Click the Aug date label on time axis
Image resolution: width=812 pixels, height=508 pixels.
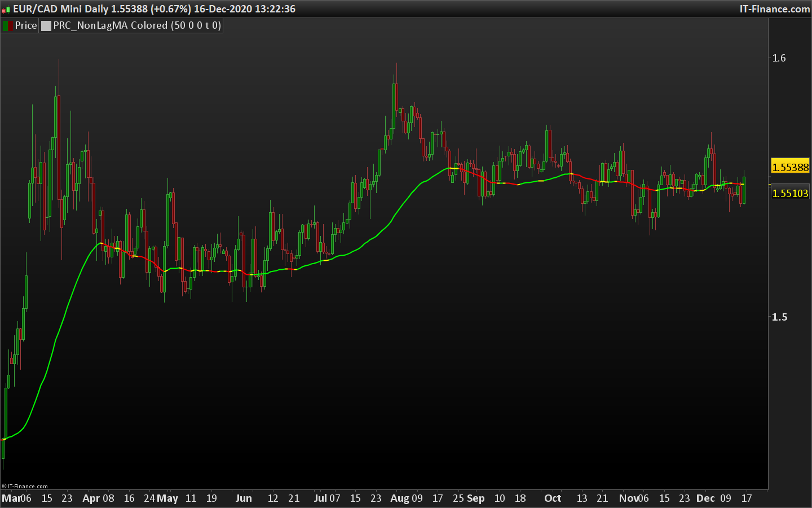(400, 498)
